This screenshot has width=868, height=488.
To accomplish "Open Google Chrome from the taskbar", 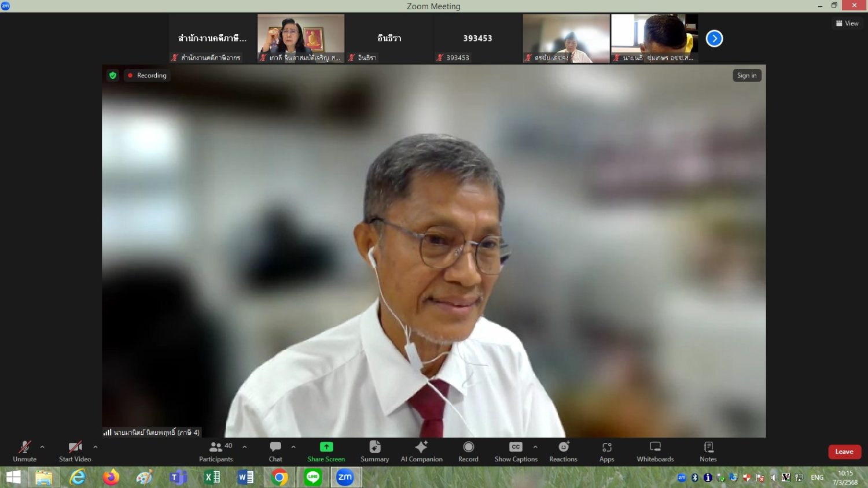I will [279, 478].
